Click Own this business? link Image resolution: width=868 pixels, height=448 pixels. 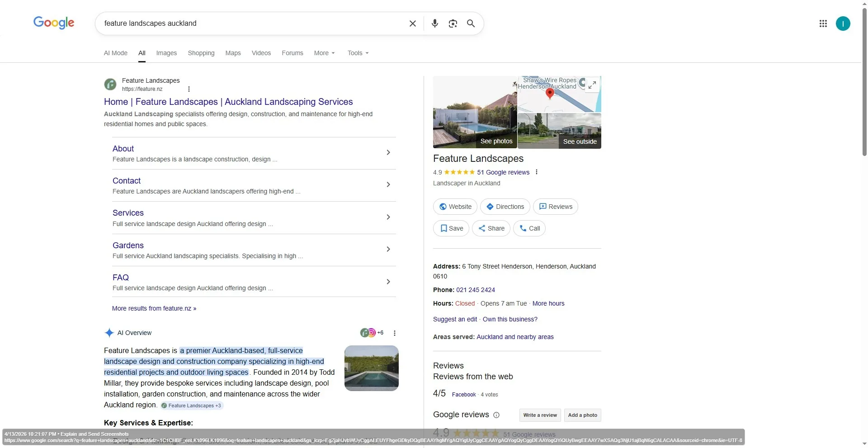[510, 319]
